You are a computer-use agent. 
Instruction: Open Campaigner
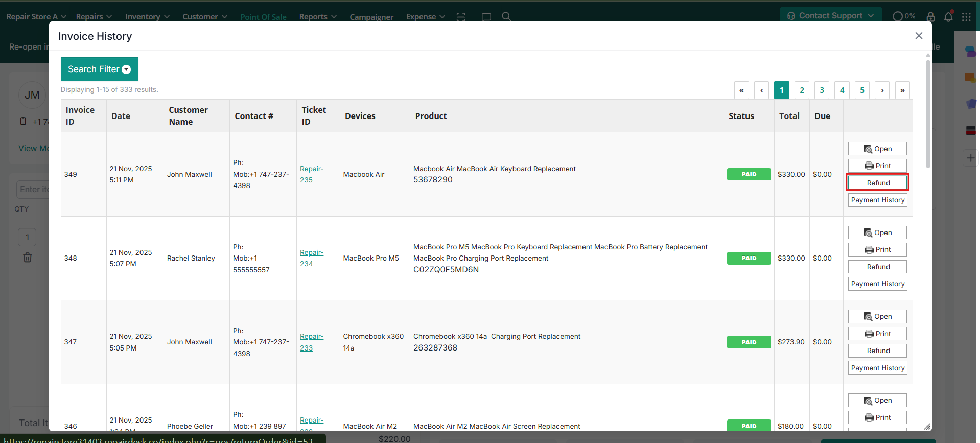coord(371,17)
